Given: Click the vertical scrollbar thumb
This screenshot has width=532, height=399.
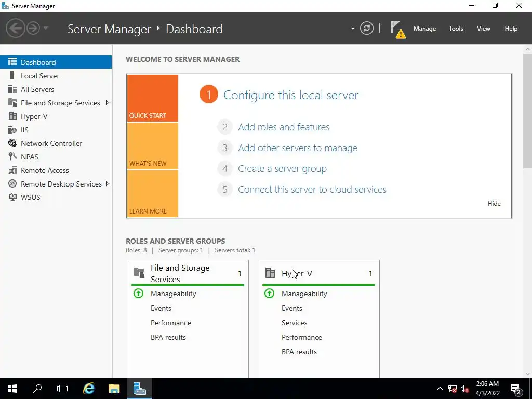Looking at the screenshot, I should 528,110.
